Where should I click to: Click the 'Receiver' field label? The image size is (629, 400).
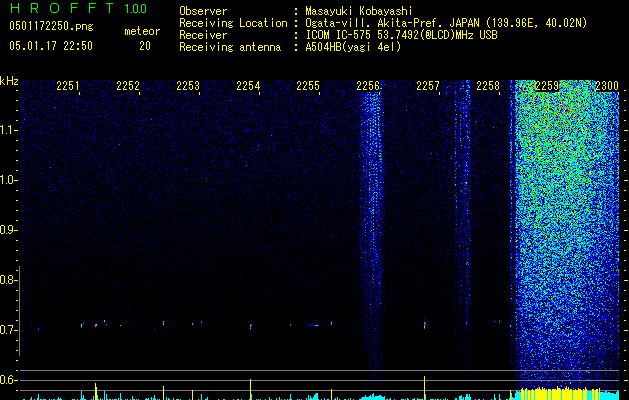(203, 35)
